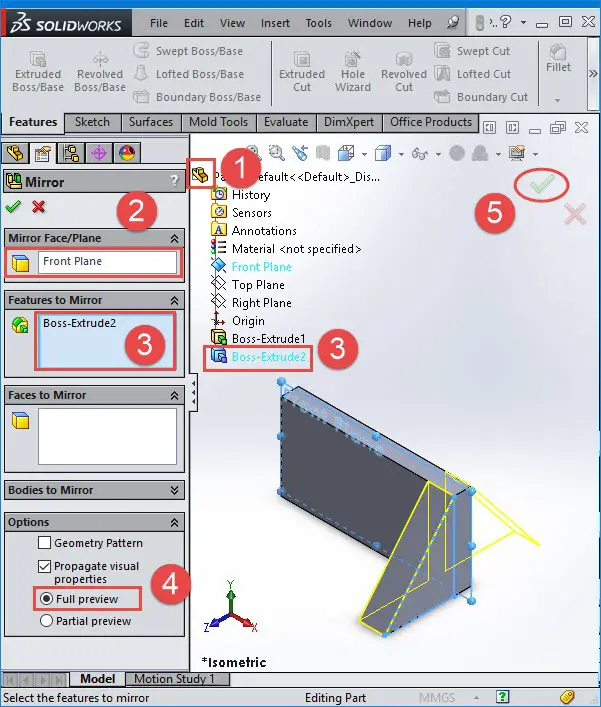Image resolution: width=601 pixels, height=707 pixels.
Task: Click the Revolved Cut tool
Action: coord(404,71)
